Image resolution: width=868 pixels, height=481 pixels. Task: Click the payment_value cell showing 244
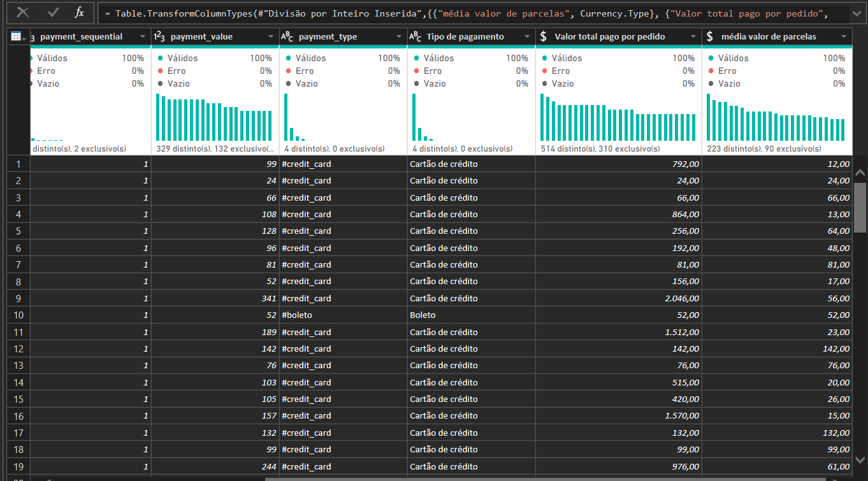[x=215, y=466]
